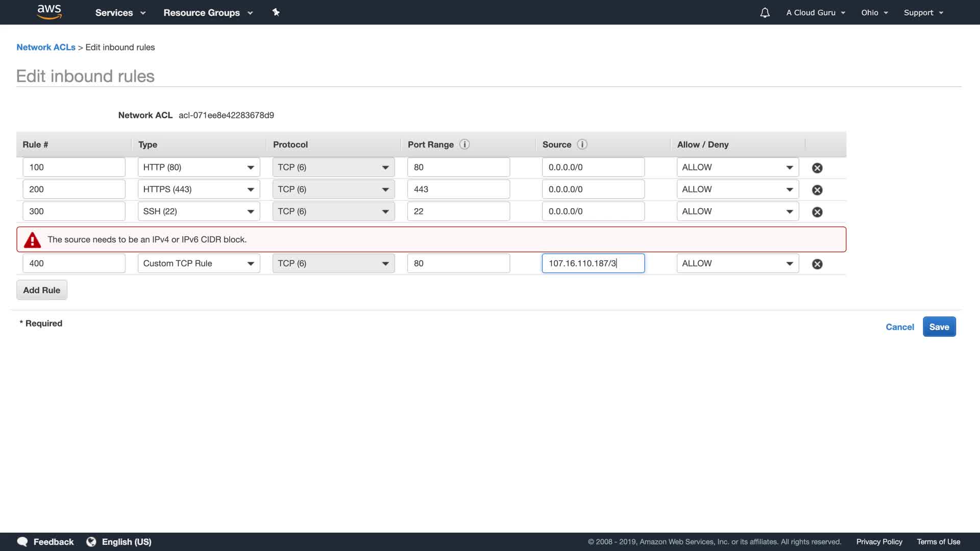
Task: Open the Resource Groups menu
Action: [208, 13]
